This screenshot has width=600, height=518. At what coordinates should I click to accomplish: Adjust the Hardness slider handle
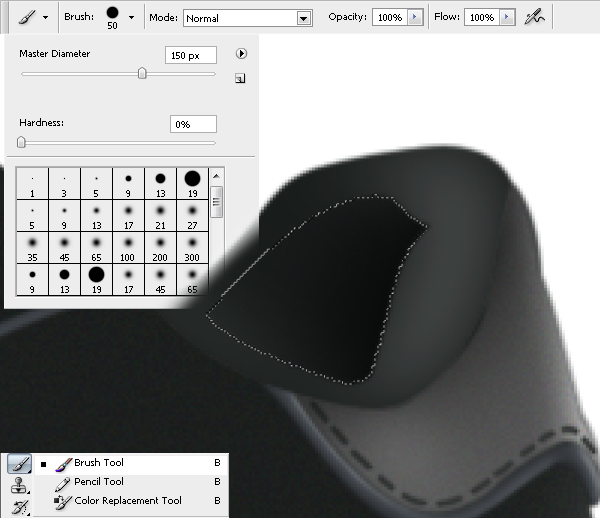point(21,142)
